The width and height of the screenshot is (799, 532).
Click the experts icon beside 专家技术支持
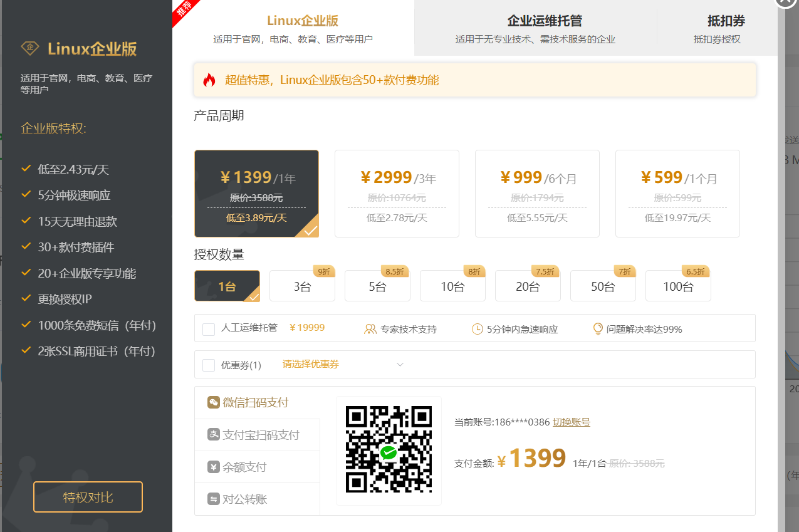pyautogui.click(x=370, y=329)
